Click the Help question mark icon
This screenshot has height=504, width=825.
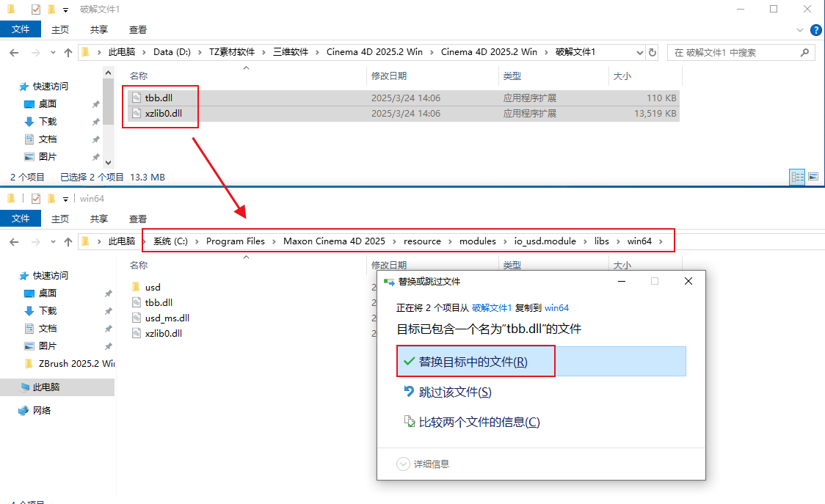tap(815, 30)
